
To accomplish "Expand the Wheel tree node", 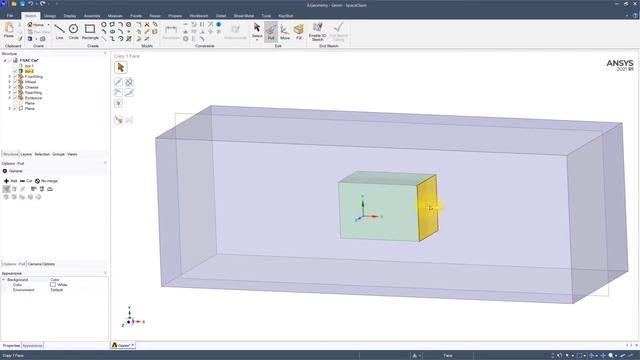I will [10, 82].
